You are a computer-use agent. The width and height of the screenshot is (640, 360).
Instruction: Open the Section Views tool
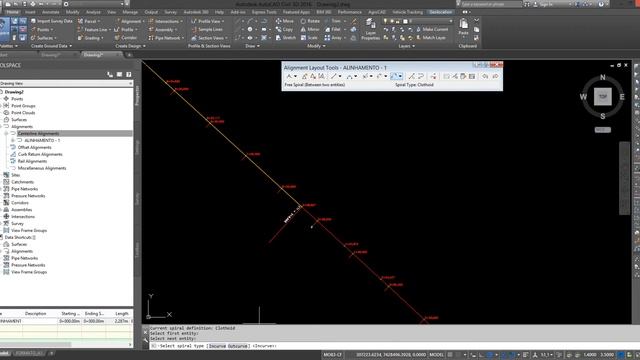point(209,38)
